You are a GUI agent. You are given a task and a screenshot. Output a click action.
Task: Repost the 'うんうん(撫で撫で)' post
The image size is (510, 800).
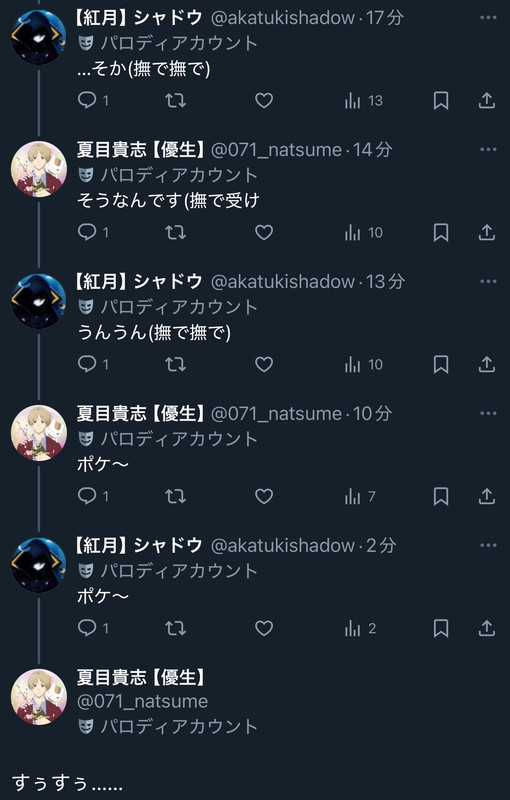point(175,364)
